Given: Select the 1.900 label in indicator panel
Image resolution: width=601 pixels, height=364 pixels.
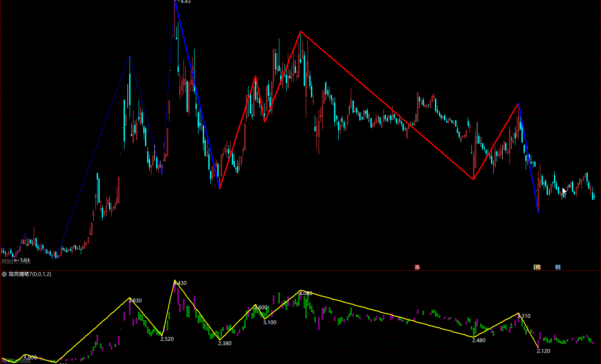Looking at the screenshot, I should tap(30, 357).
